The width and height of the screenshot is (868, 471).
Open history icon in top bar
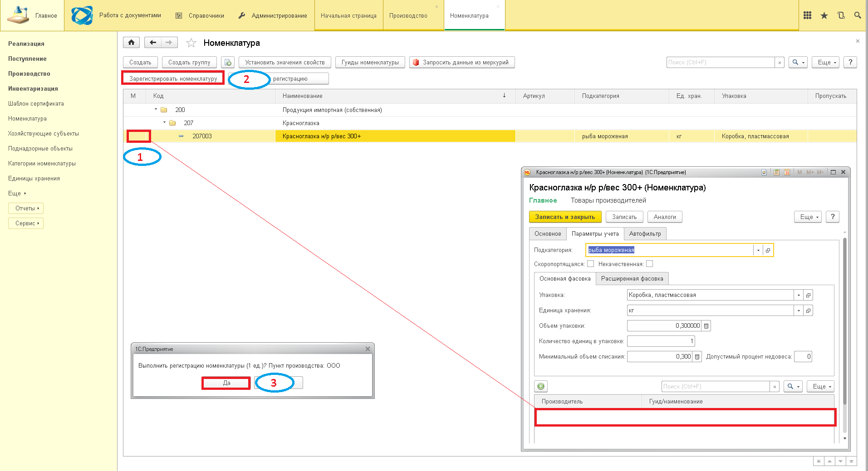tap(841, 15)
